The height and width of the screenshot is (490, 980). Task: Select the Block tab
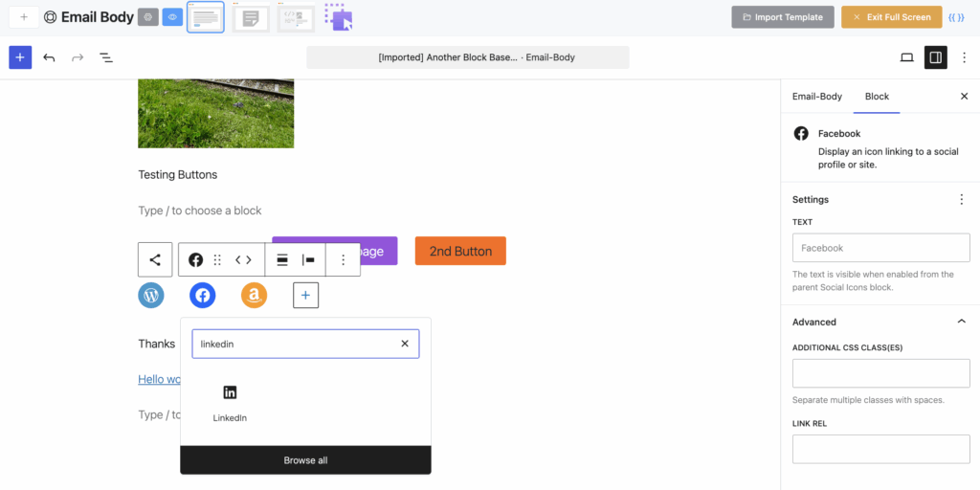(877, 96)
